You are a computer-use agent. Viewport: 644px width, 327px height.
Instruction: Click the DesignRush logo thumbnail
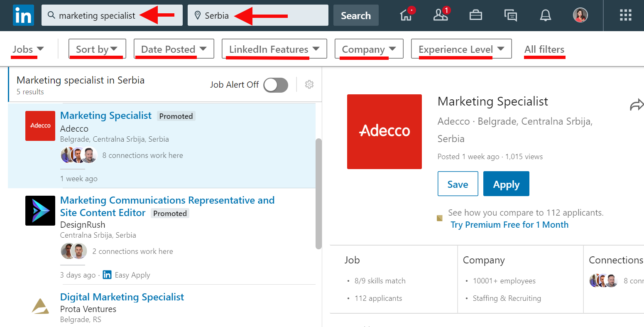(40, 211)
